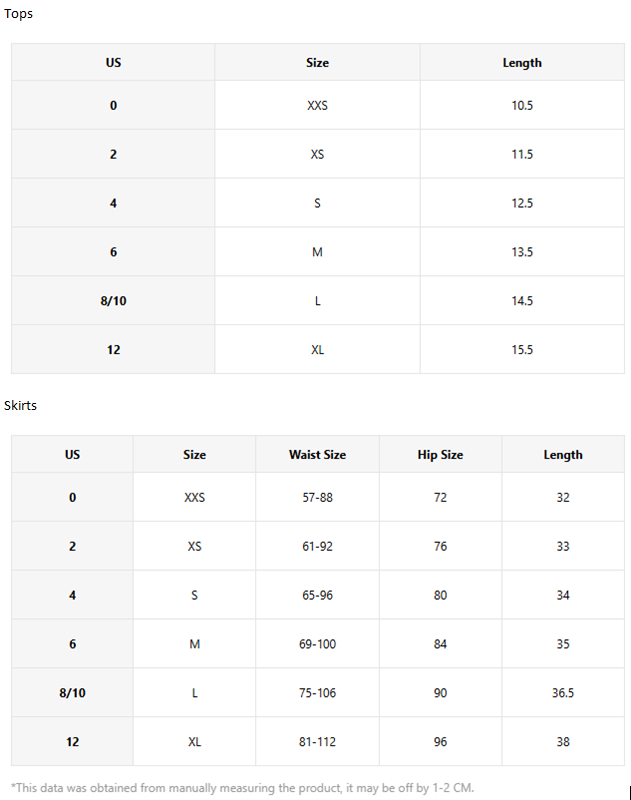The height and width of the screenshot is (800, 631).
Task: Click the manual measurement disclaimer note
Action: 242,787
